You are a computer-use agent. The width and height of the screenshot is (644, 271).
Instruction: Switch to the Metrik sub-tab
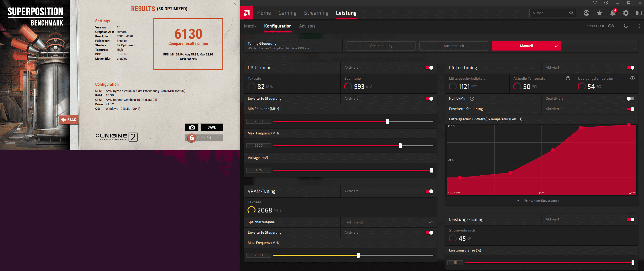tap(250, 26)
